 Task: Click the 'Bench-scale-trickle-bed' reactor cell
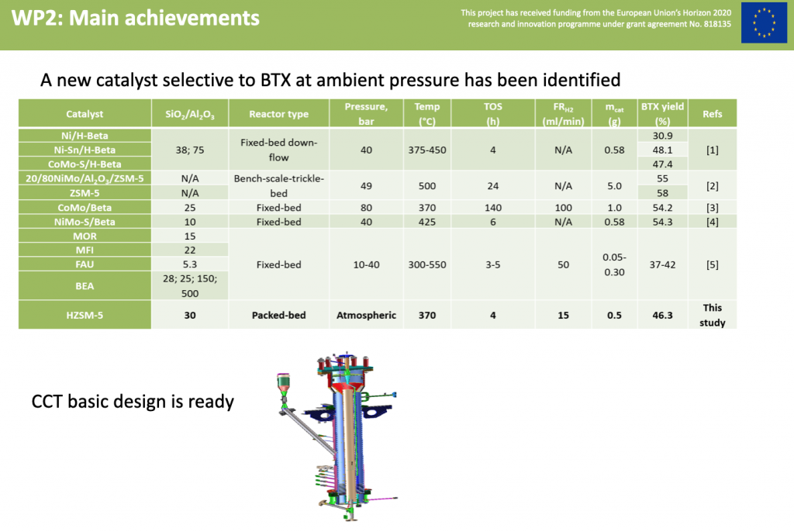click(x=278, y=185)
